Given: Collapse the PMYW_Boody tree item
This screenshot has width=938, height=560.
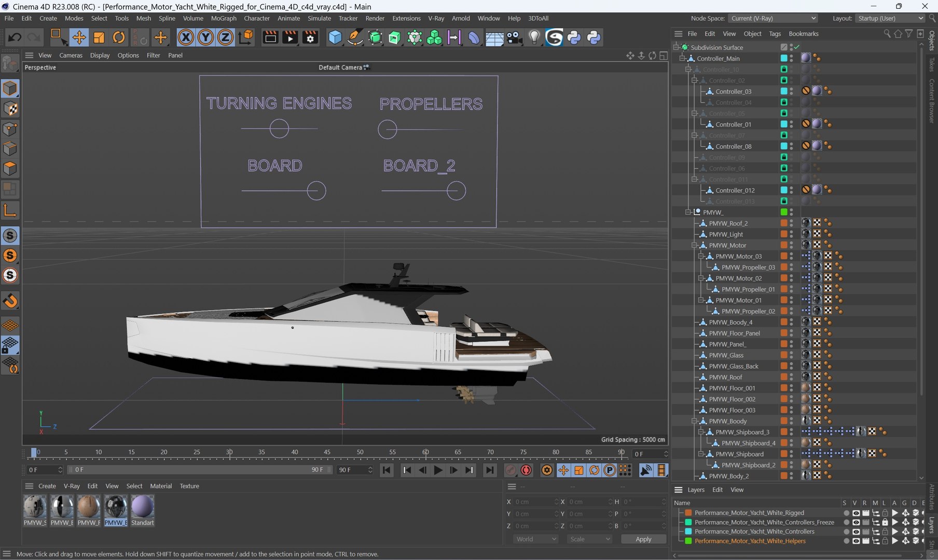Looking at the screenshot, I should [694, 421].
